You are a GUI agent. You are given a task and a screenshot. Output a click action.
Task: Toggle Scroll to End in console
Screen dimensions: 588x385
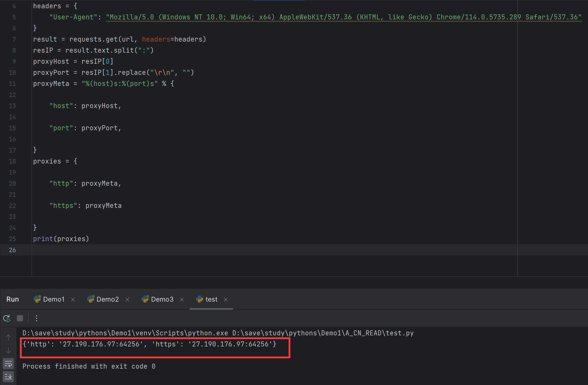(x=8, y=377)
